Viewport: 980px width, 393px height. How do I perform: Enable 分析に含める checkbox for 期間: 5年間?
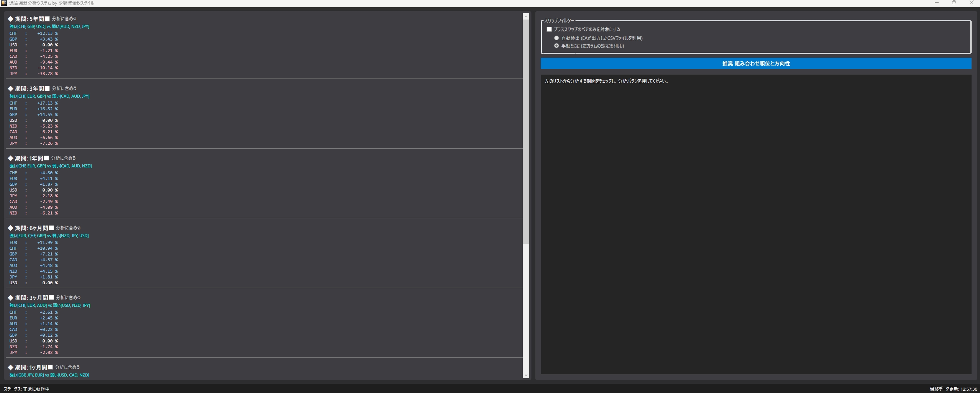coord(47,19)
